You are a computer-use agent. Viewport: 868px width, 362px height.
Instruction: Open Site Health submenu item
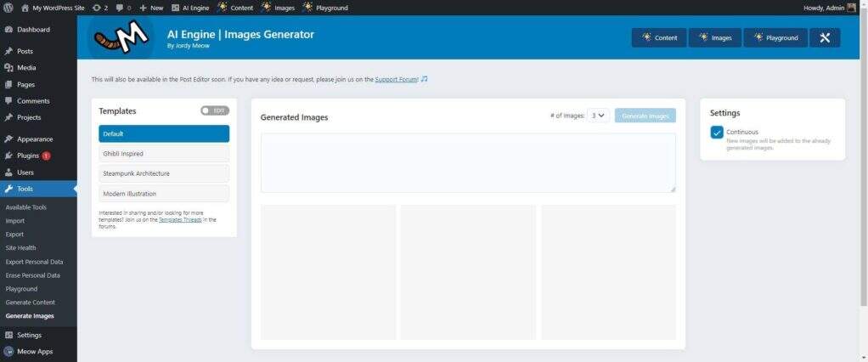[20, 248]
